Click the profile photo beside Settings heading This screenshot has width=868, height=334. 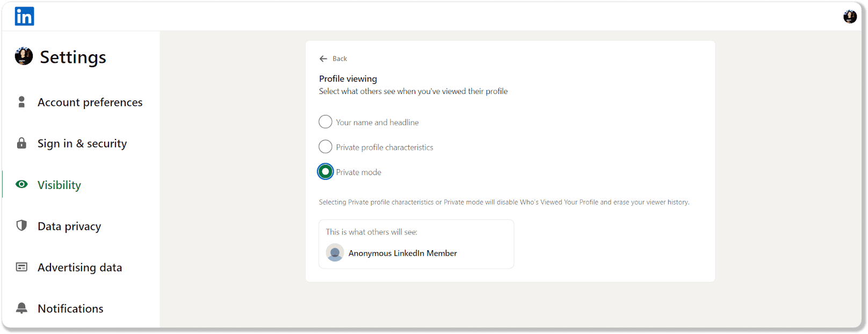(x=24, y=56)
